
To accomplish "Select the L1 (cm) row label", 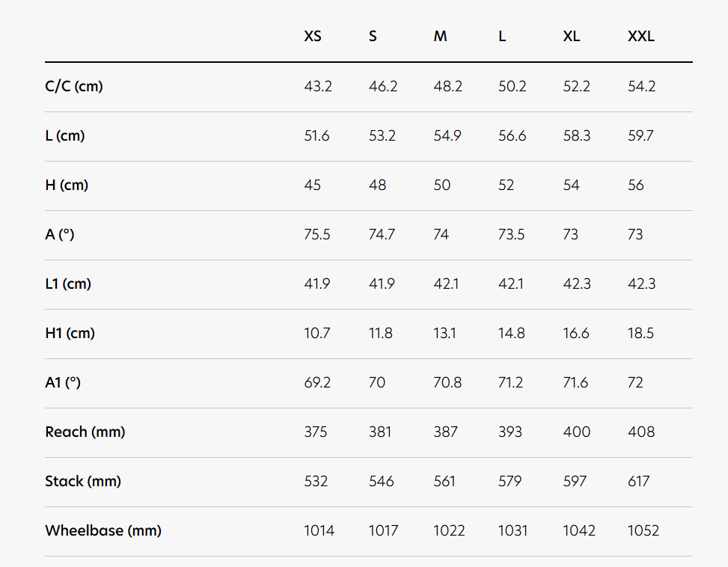I will pos(68,284).
